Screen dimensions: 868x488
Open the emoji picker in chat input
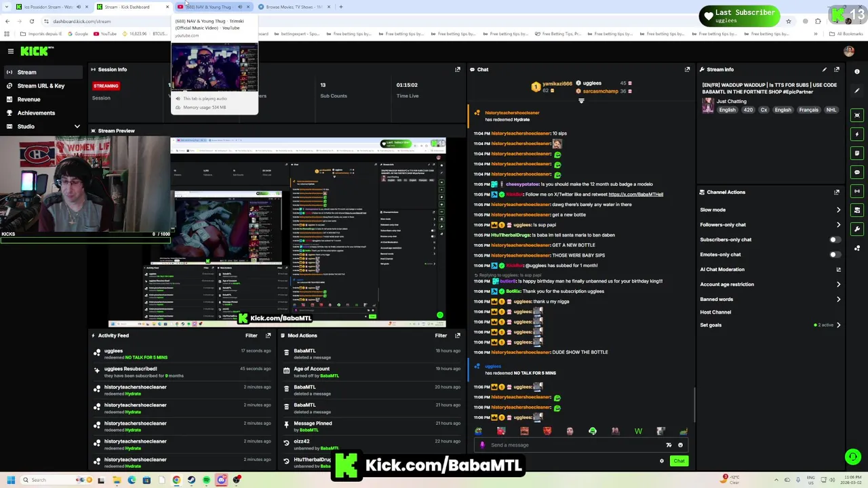[x=680, y=445]
